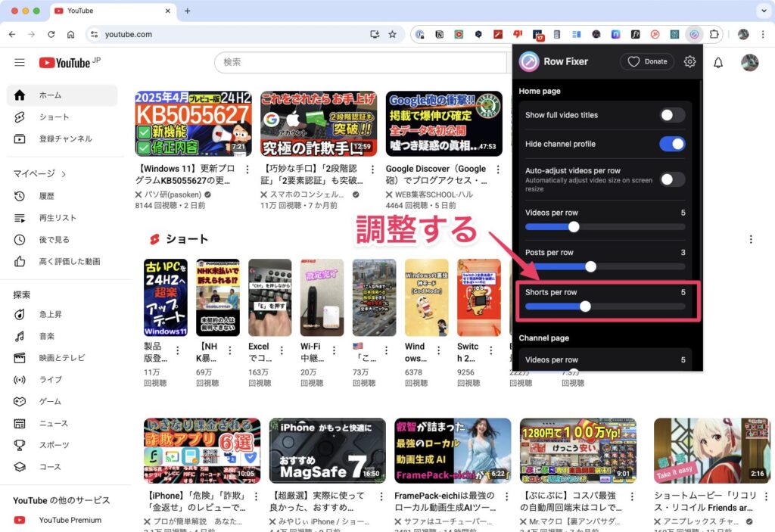Screen dimensions: 775x532
Task: Open the Extensions puzzle-piece menu
Action: tap(714, 34)
